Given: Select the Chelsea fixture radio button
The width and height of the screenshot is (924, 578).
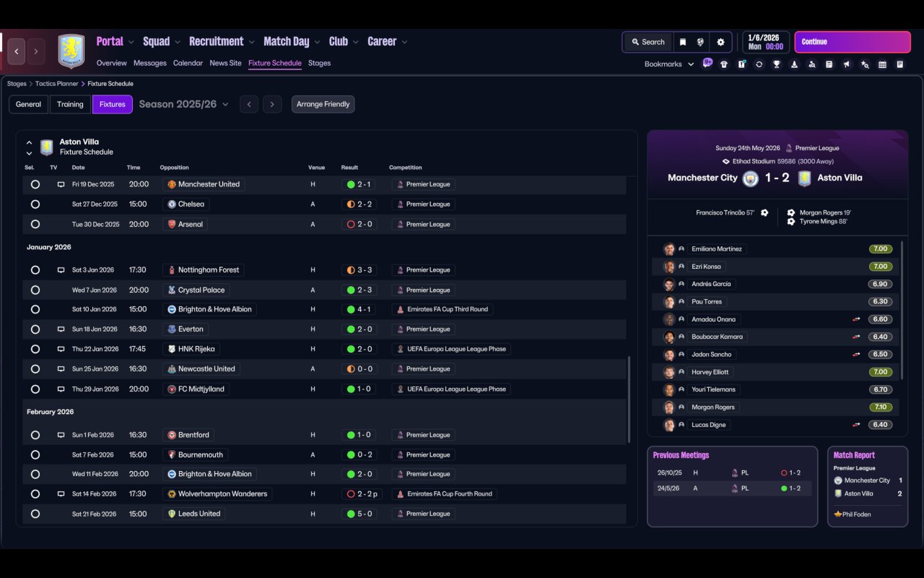Looking at the screenshot, I should tap(35, 204).
